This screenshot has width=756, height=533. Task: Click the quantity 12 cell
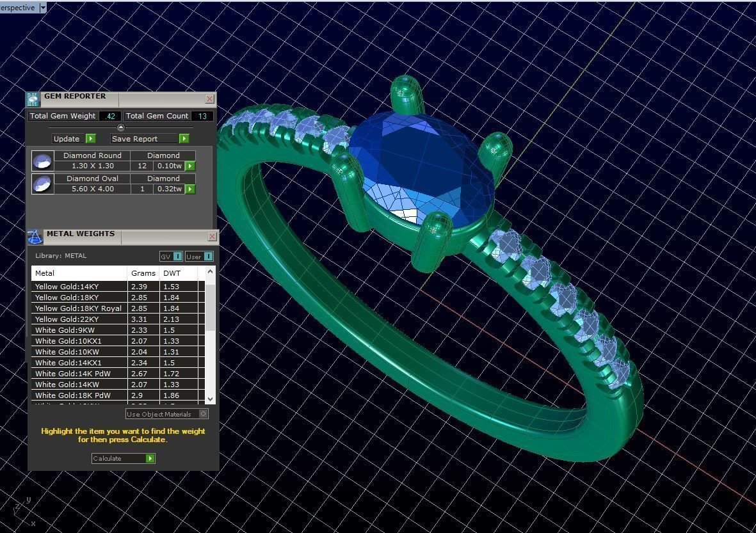pos(142,166)
